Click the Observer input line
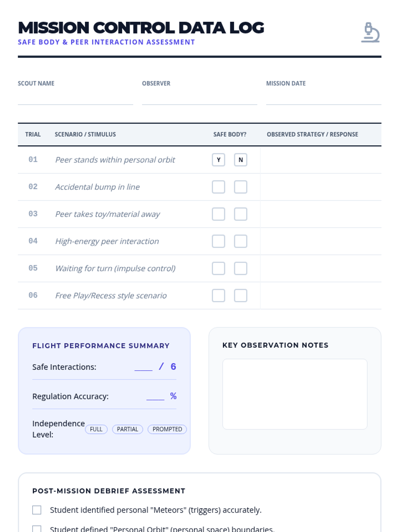 (199, 99)
